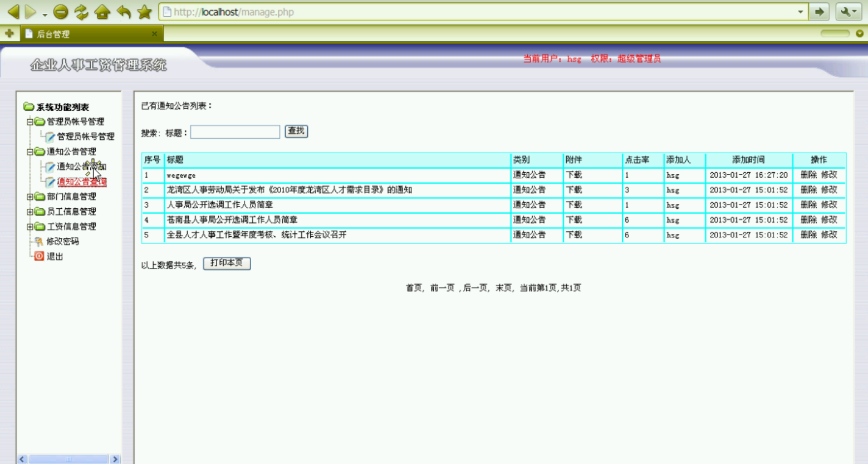This screenshot has width=868, height=464.
Task: Click the red power icon for 退出
Action: coord(39,256)
